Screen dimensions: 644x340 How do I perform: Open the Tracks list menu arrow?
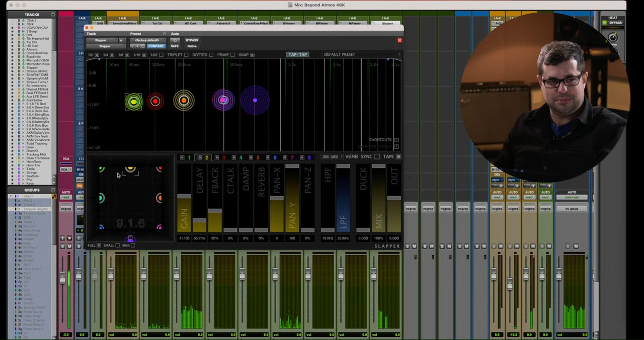(53, 15)
